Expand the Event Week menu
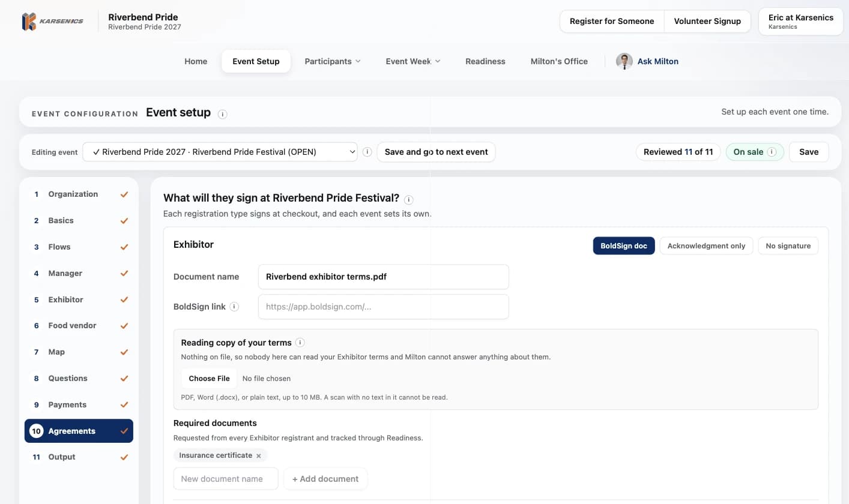The width and height of the screenshot is (849, 504). tap(413, 61)
